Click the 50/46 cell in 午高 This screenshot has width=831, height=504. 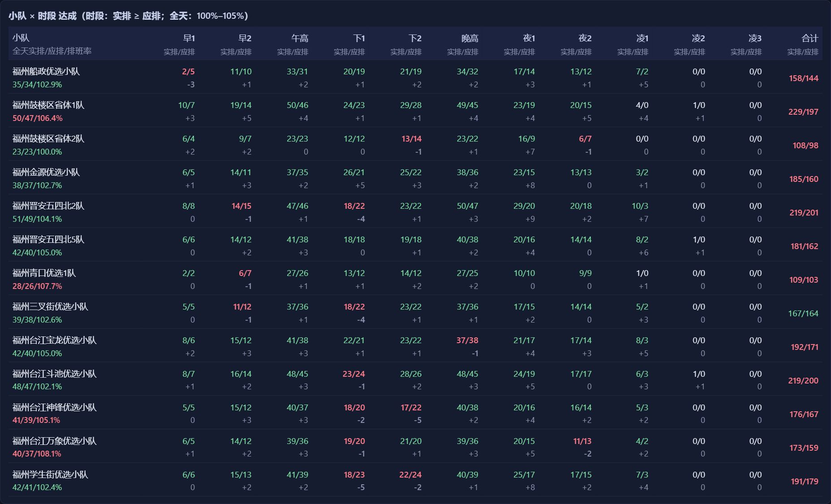click(297, 105)
